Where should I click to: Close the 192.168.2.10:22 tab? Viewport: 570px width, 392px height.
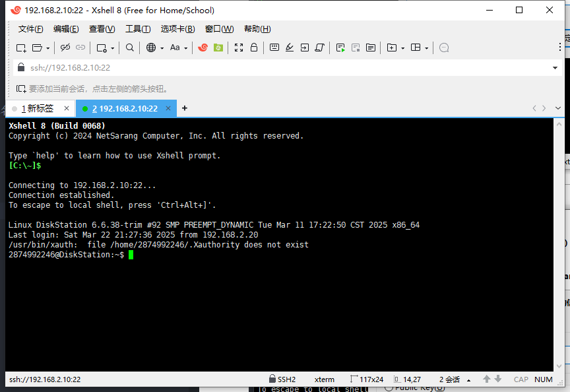click(168, 109)
